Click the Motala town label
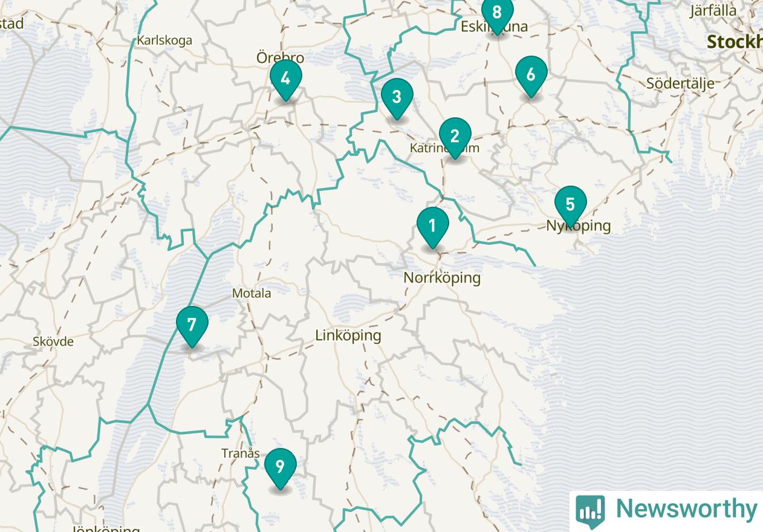763x532 pixels. pyautogui.click(x=252, y=293)
